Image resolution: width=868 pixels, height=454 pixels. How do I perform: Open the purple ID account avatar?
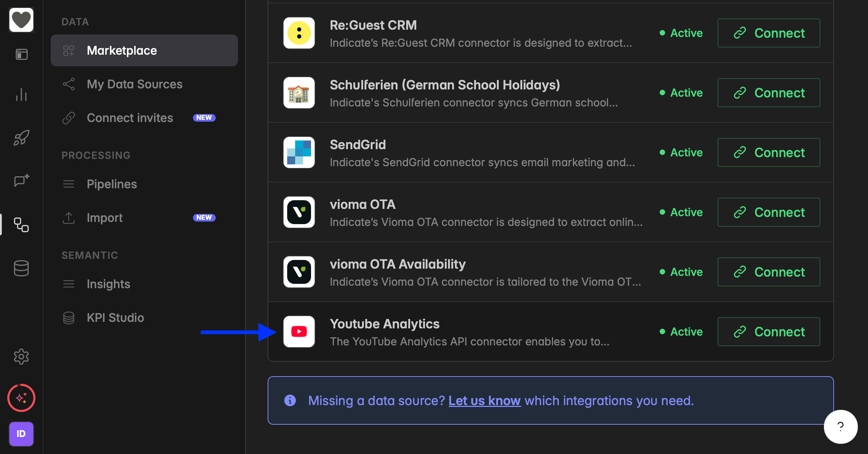[x=21, y=434]
